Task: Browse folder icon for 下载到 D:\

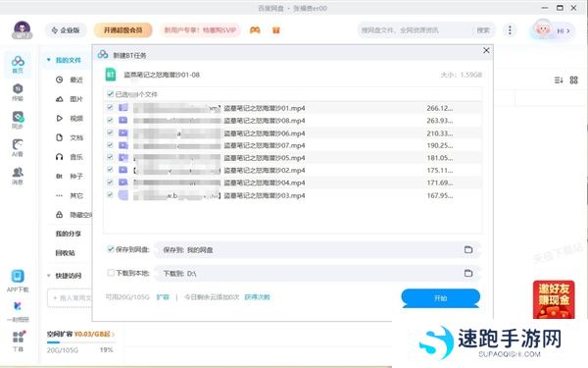Action: (468, 273)
